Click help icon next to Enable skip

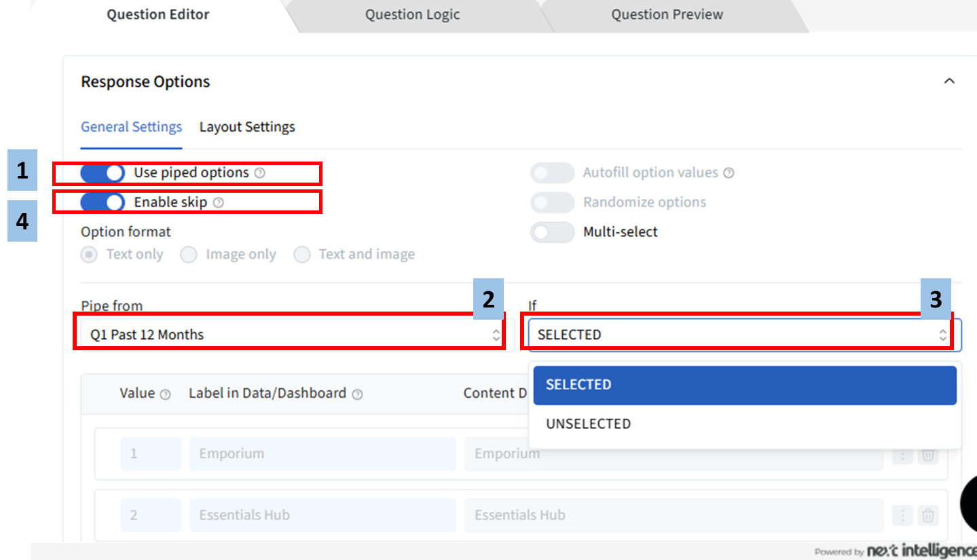(x=218, y=202)
